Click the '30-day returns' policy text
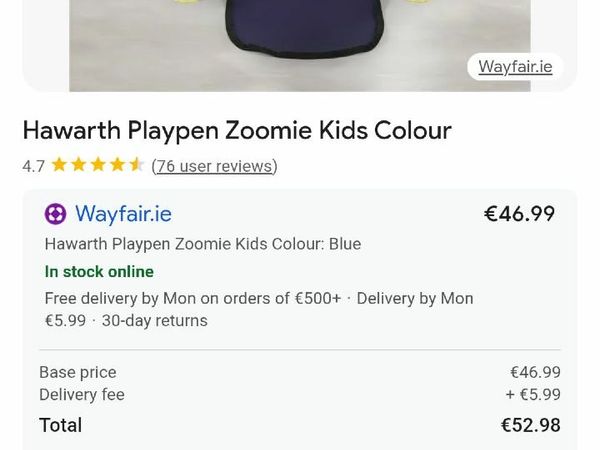The image size is (600, 450). (x=155, y=321)
